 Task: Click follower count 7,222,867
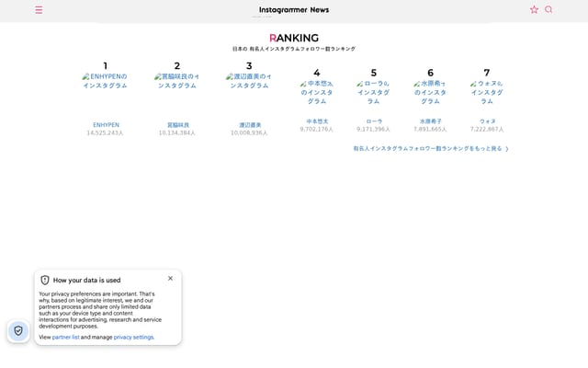487,129
